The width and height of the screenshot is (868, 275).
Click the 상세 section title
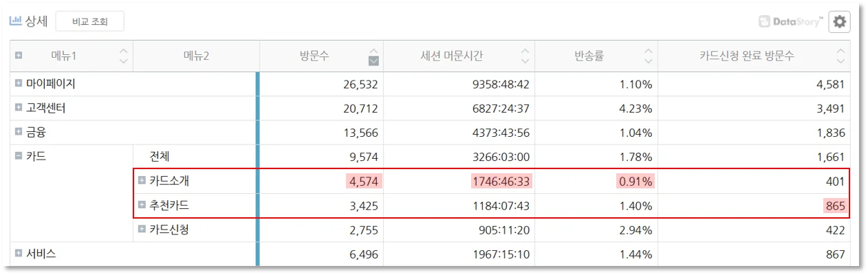[36, 21]
